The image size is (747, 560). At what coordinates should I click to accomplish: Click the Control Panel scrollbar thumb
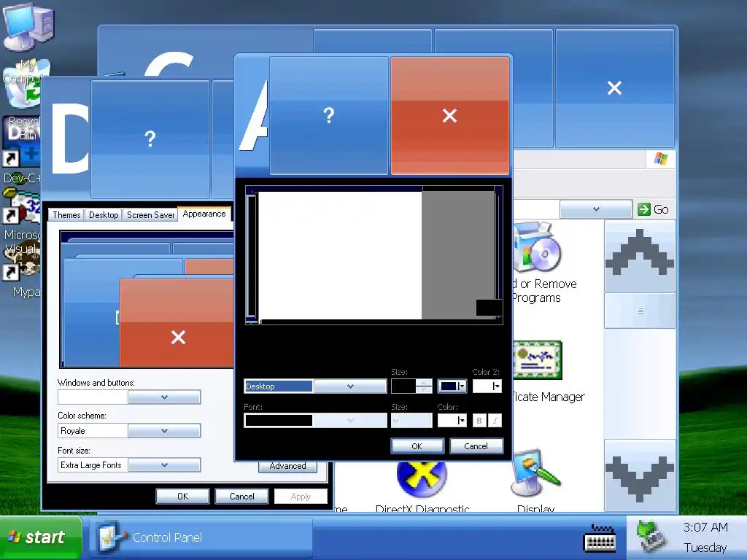click(x=640, y=311)
